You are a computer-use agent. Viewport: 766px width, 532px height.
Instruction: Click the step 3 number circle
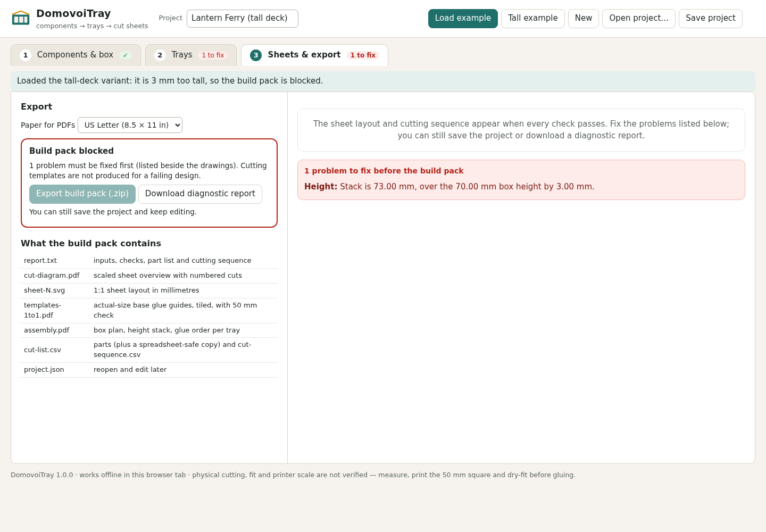256,55
